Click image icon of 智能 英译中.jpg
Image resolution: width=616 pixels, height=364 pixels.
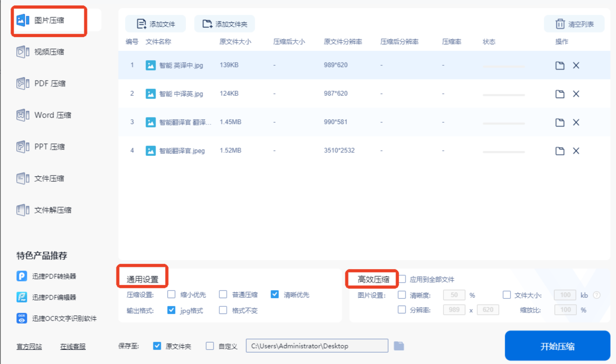[151, 65]
